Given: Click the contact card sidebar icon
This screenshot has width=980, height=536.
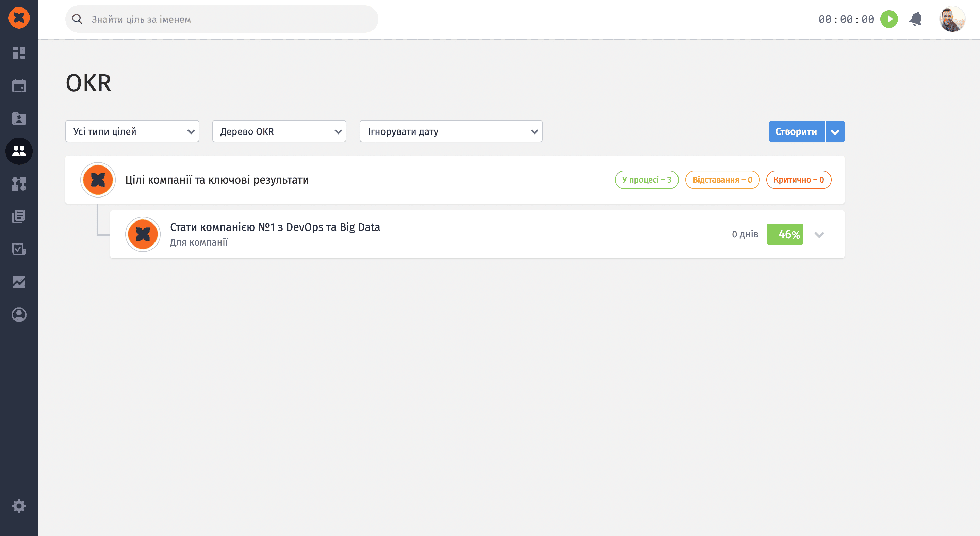Looking at the screenshot, I should click(19, 119).
